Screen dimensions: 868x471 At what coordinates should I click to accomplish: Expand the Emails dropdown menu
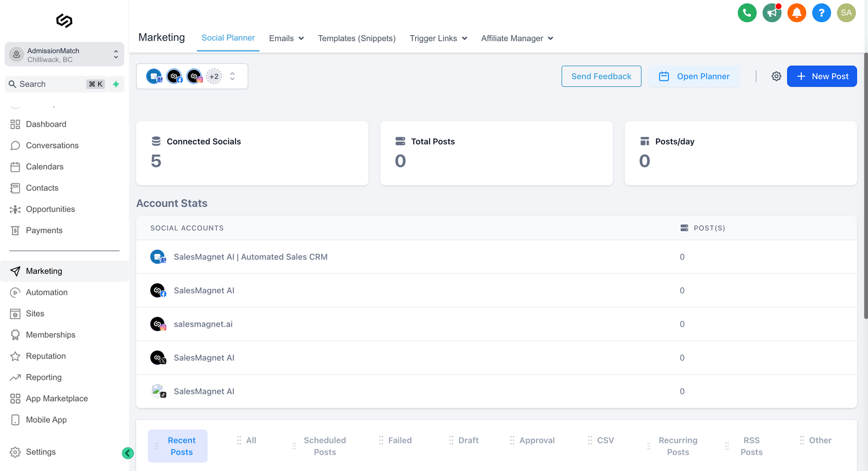coord(286,38)
